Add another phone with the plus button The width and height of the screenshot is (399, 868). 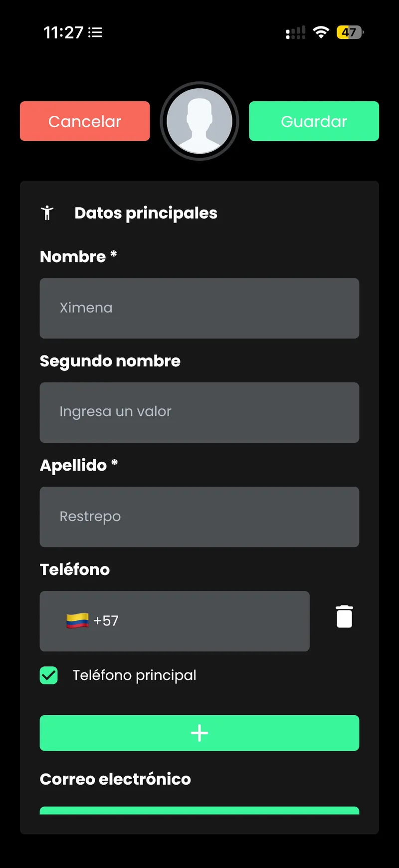pyautogui.click(x=199, y=733)
